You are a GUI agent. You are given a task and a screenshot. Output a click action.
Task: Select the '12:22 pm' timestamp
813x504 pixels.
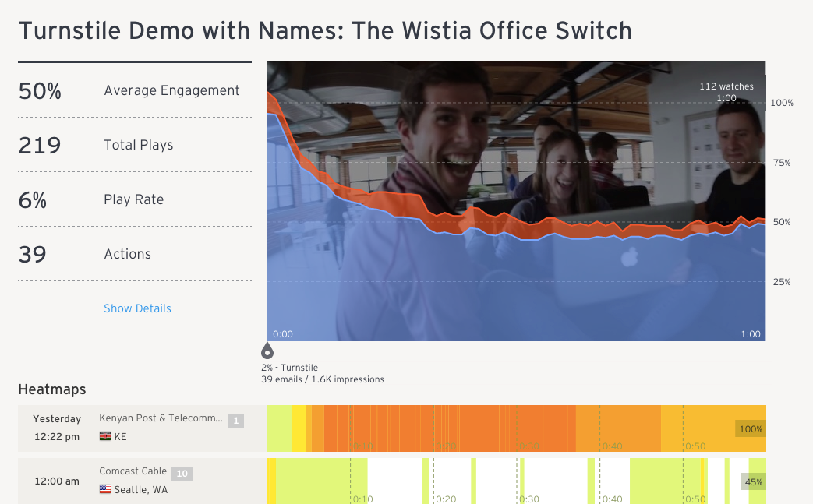(x=57, y=437)
